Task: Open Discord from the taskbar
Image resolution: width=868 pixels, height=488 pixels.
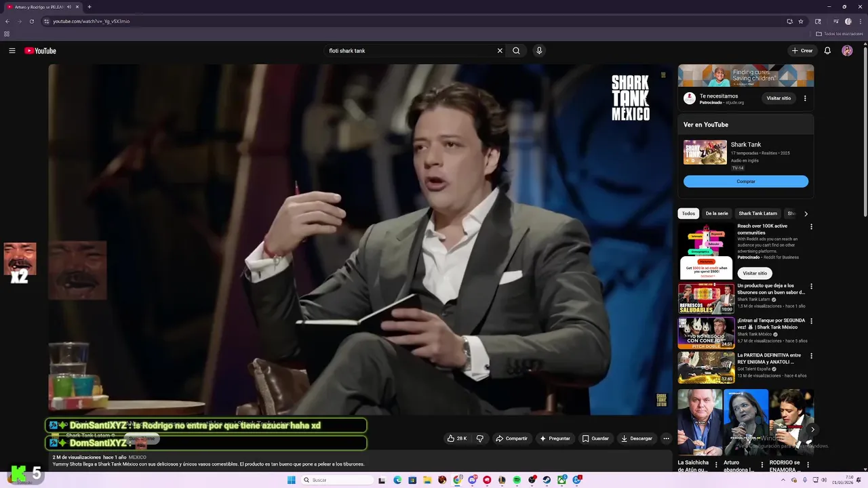Action: [472, 480]
